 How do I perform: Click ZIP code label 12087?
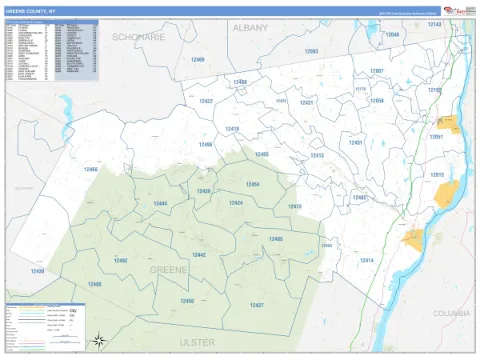(x=377, y=71)
